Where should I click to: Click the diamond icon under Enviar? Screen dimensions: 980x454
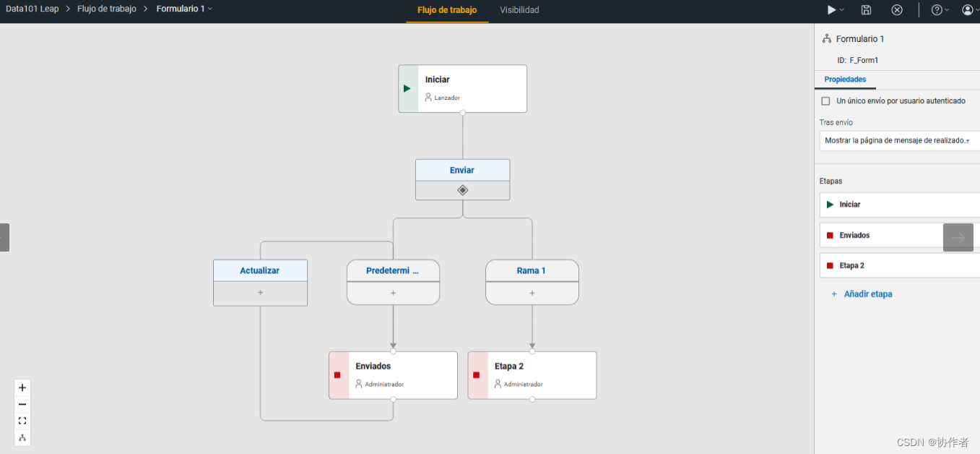tap(462, 190)
